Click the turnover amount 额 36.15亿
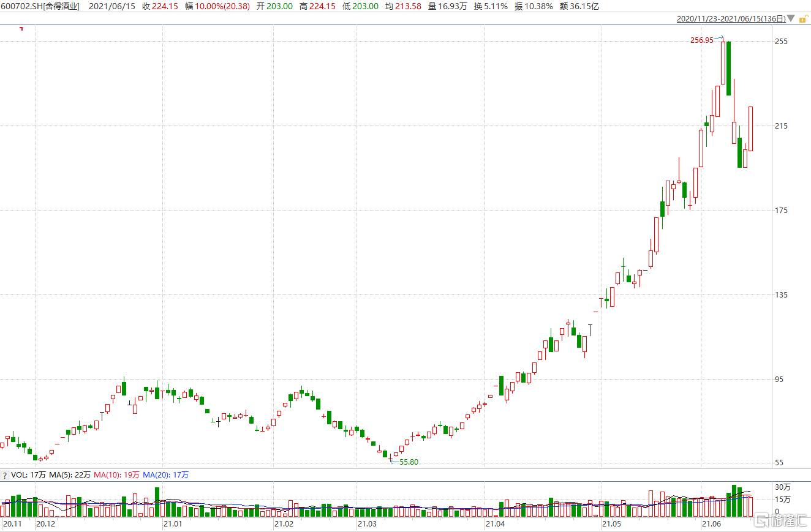 pyautogui.click(x=579, y=6)
